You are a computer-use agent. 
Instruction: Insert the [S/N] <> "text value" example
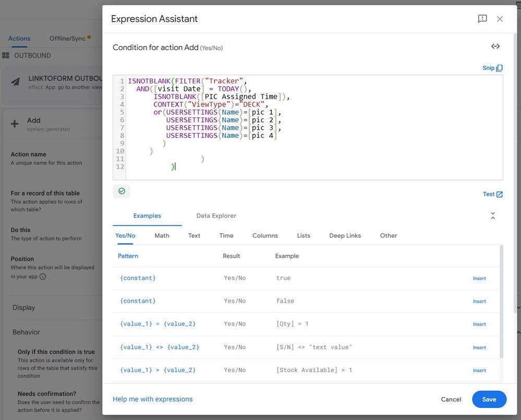click(x=479, y=347)
